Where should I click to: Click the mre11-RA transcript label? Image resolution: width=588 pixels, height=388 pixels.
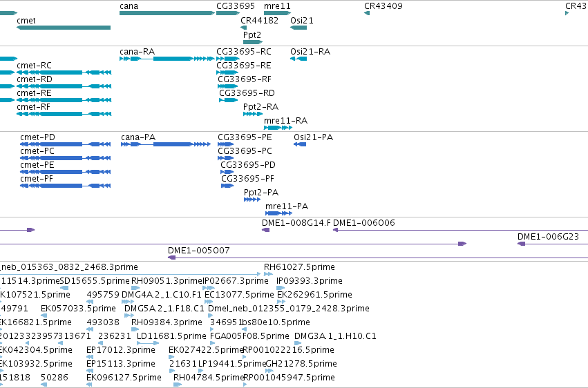286,121
